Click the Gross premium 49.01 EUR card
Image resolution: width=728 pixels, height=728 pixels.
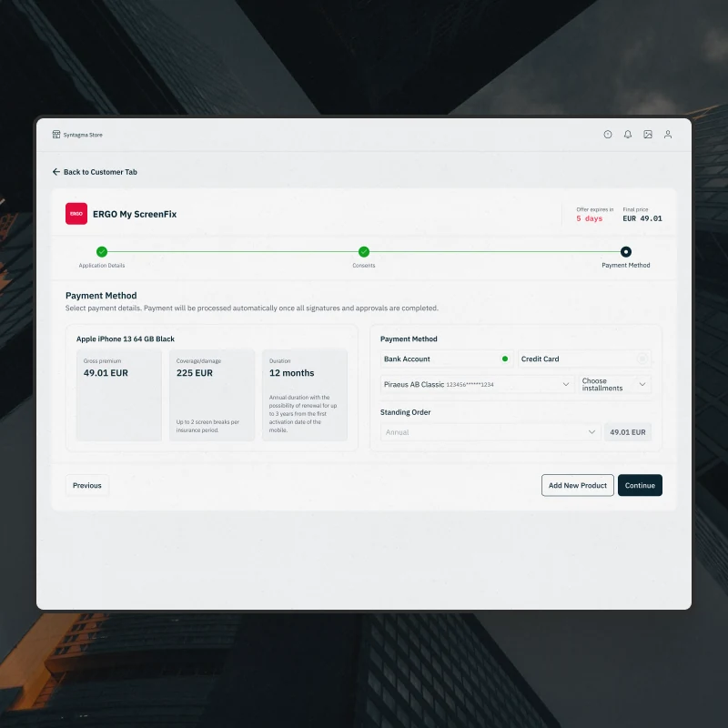119,395
